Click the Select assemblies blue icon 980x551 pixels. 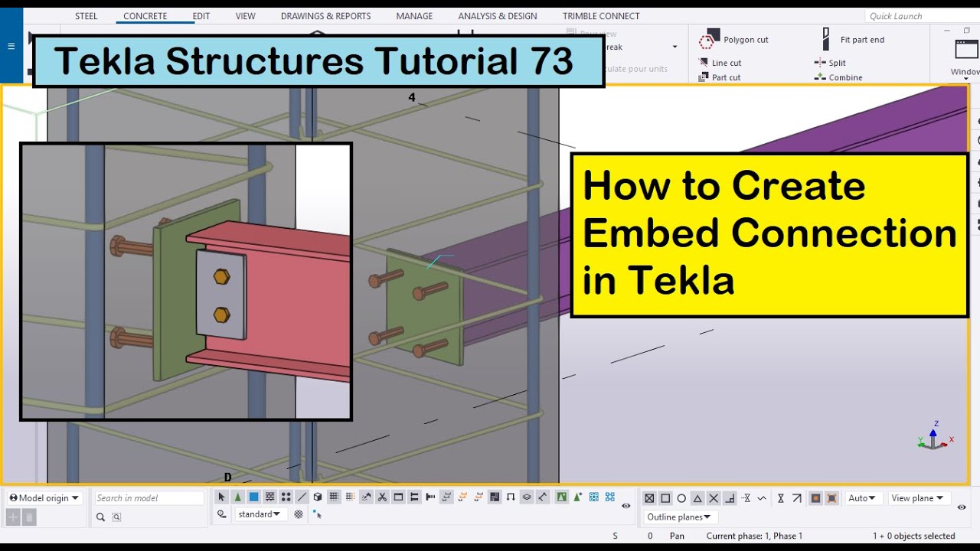coord(593,497)
